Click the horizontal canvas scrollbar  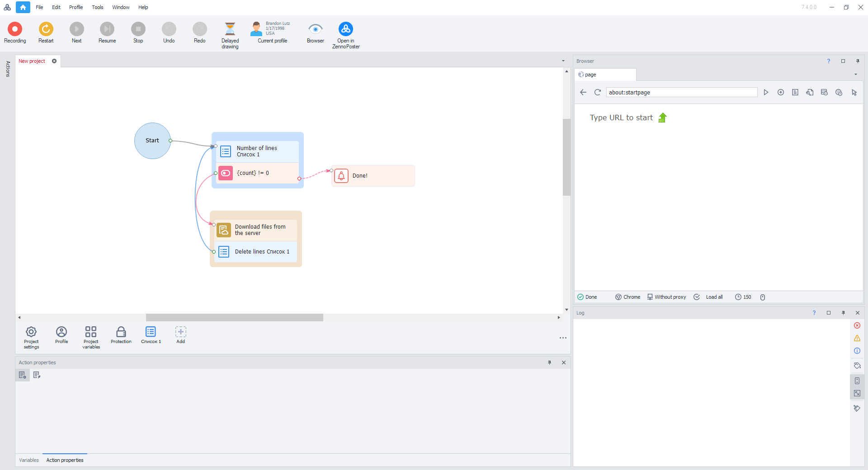click(234, 318)
